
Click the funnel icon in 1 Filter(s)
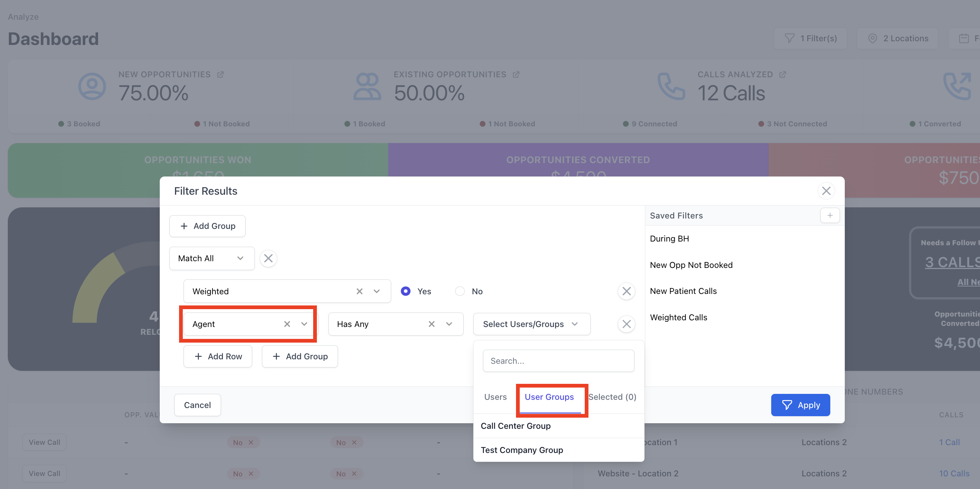[x=789, y=38]
